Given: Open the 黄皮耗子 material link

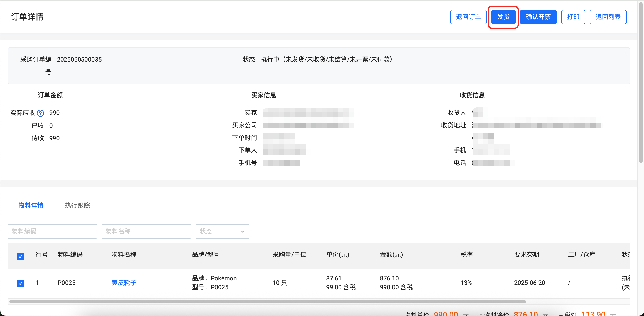Looking at the screenshot, I should point(124,283).
